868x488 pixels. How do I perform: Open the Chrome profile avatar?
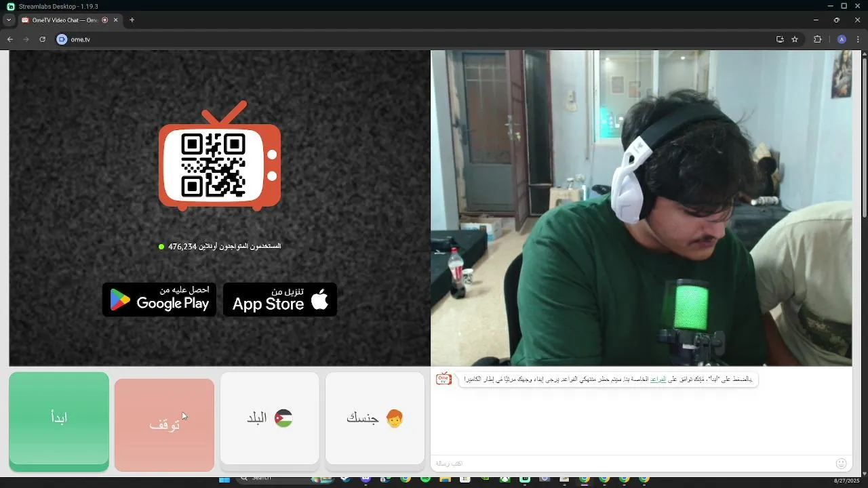pos(842,39)
